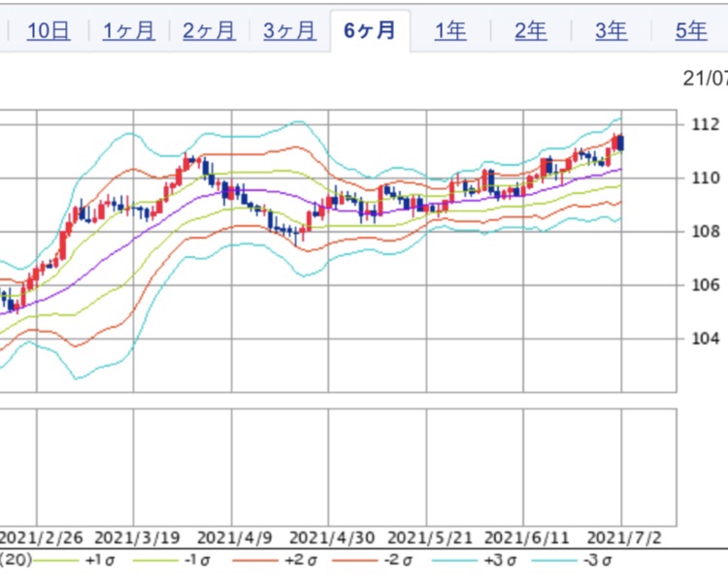Screen dimensions: 728x584
Task: Click the 108 price axis label
Action: (x=706, y=231)
